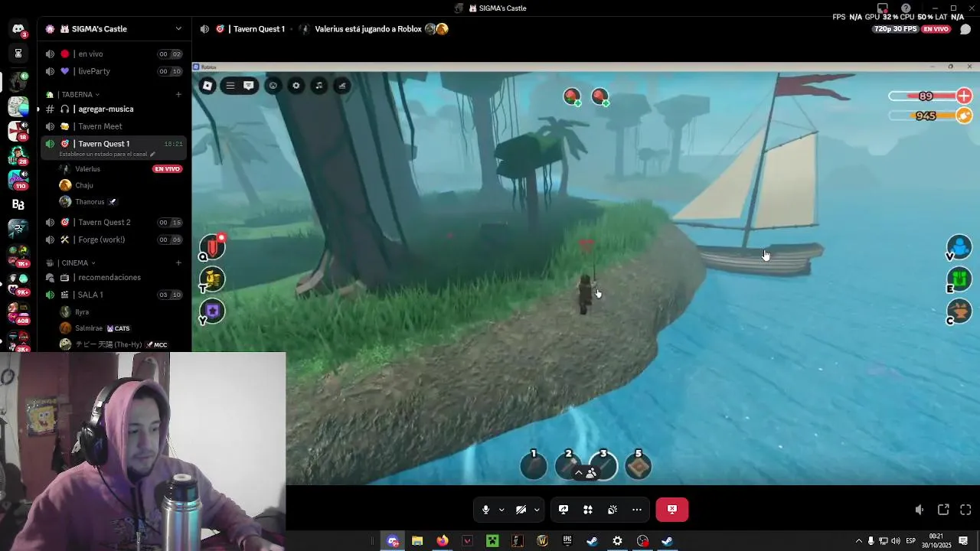This screenshot has width=980, height=551.
Task: Open microphone input options arrow
Action: point(501,510)
